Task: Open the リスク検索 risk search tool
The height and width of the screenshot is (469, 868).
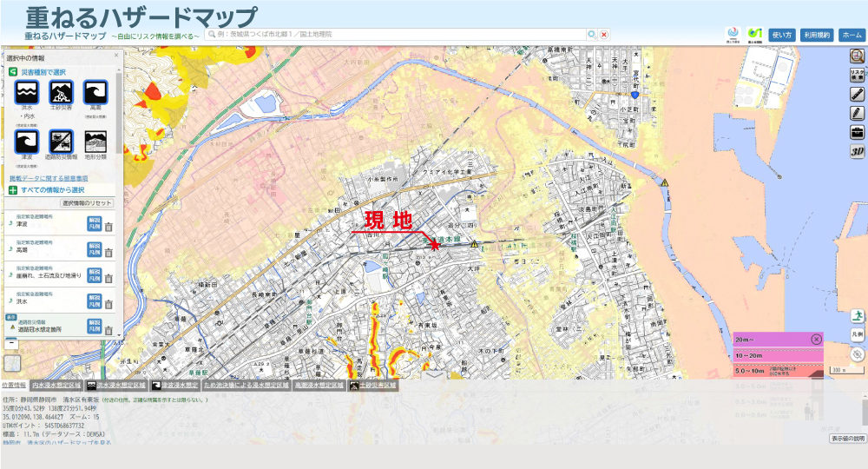Action: [x=857, y=75]
